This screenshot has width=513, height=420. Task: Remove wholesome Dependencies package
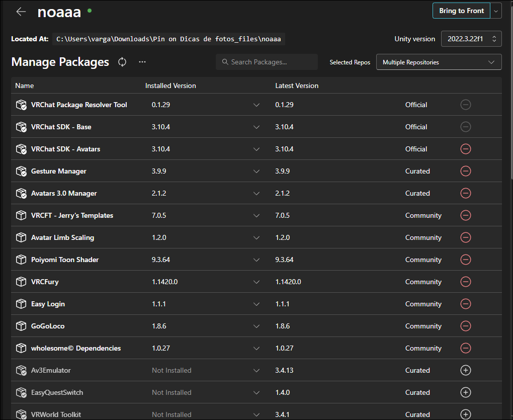(465, 348)
